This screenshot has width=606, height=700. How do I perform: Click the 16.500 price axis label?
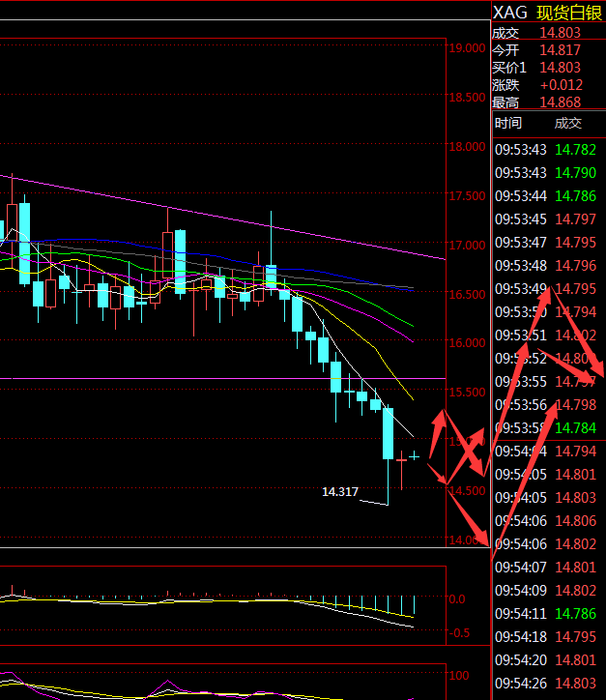point(467,294)
